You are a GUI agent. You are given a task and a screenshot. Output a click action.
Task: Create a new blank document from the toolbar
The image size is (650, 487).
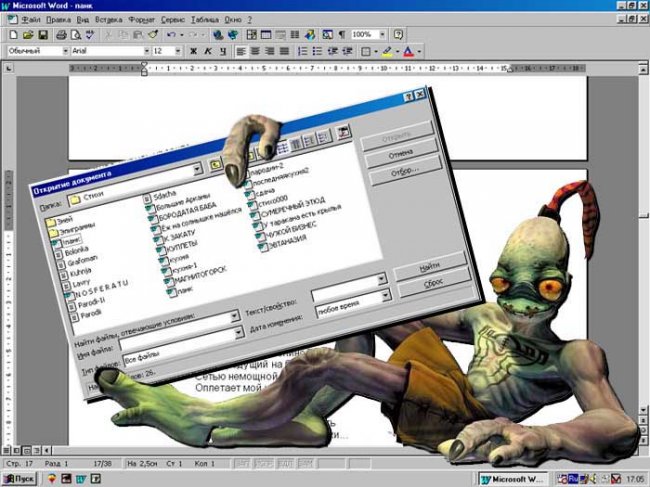(x=13, y=35)
